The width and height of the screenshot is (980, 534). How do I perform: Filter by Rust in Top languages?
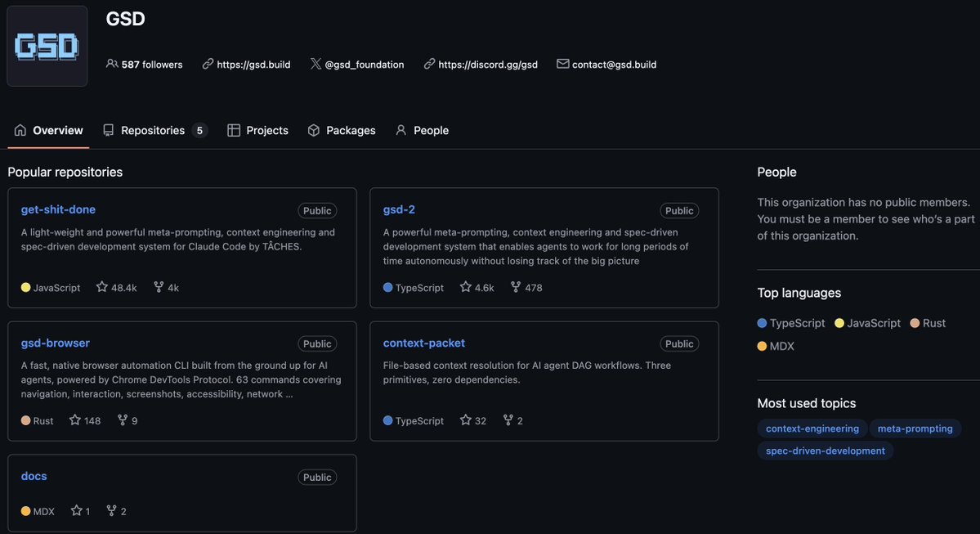click(928, 323)
